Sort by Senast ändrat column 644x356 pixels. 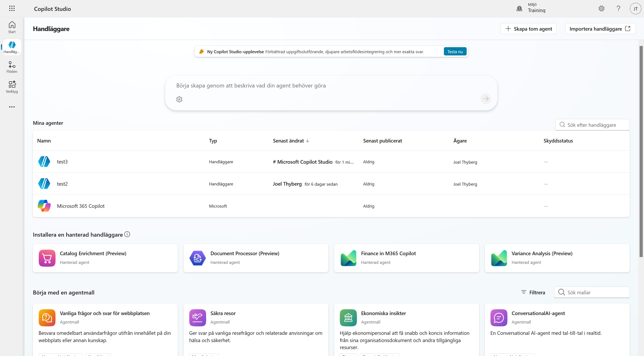tap(291, 141)
